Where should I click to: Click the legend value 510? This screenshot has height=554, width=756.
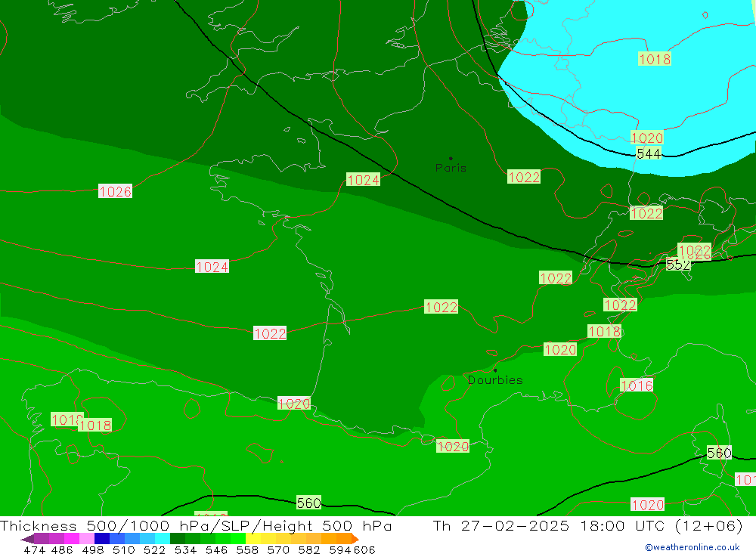[124, 550]
